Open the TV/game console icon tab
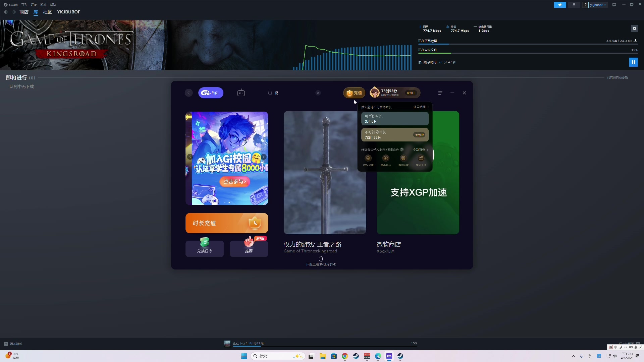Screen dimensions: 644x362 (x=241, y=93)
